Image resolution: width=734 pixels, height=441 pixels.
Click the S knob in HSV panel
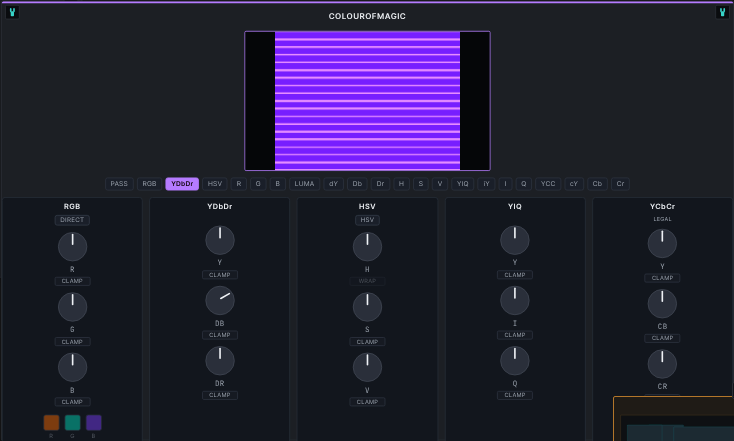[x=367, y=307]
